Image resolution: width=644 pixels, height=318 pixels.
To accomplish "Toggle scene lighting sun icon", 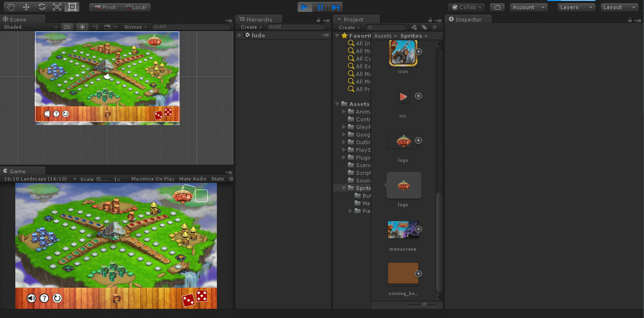I will point(82,27).
